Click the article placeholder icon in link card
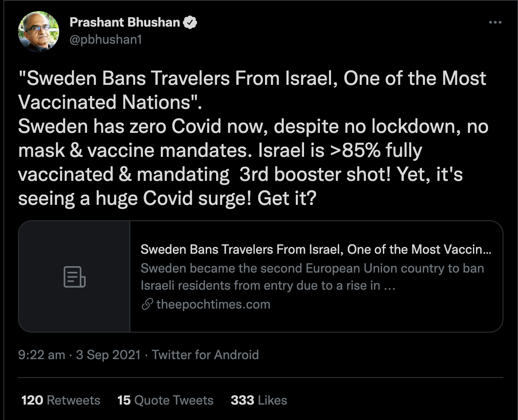Screen dimensions: 518x420 click(74, 276)
